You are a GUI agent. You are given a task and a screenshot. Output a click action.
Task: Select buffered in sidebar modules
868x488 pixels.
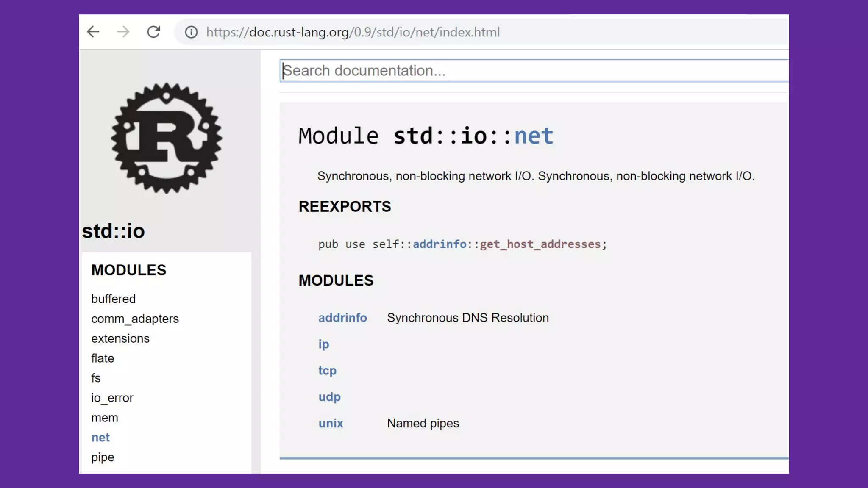(113, 299)
